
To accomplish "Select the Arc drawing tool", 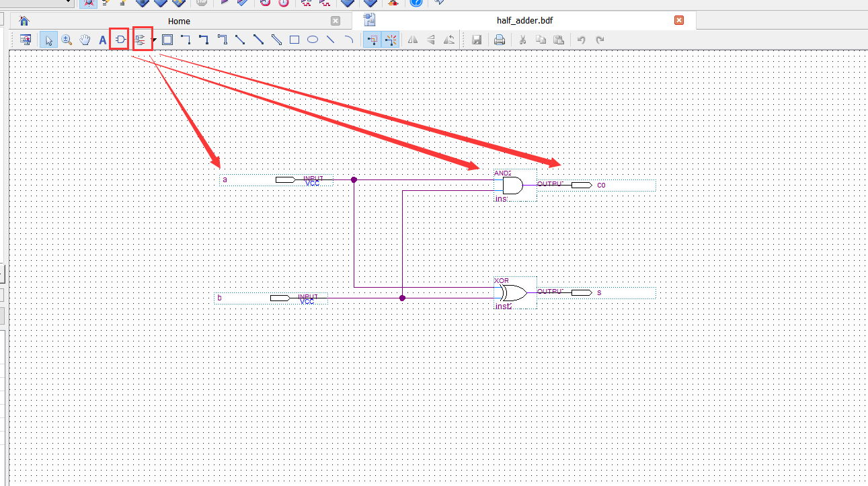I will point(348,40).
